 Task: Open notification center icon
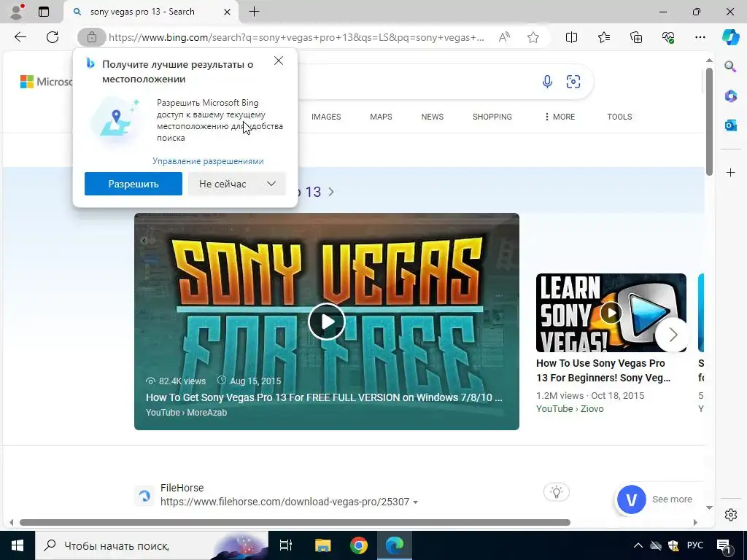point(724,545)
